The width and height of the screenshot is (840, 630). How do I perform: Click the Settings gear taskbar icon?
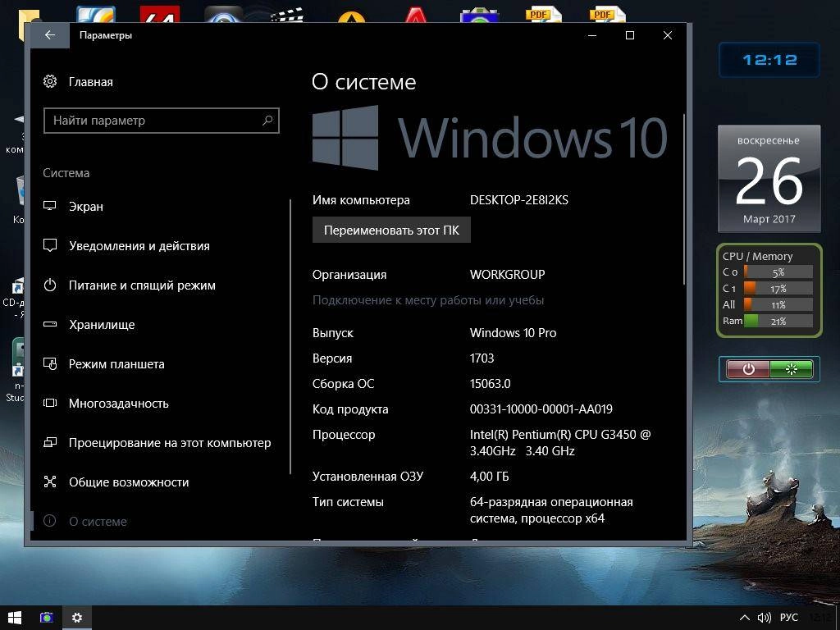pos(77,618)
